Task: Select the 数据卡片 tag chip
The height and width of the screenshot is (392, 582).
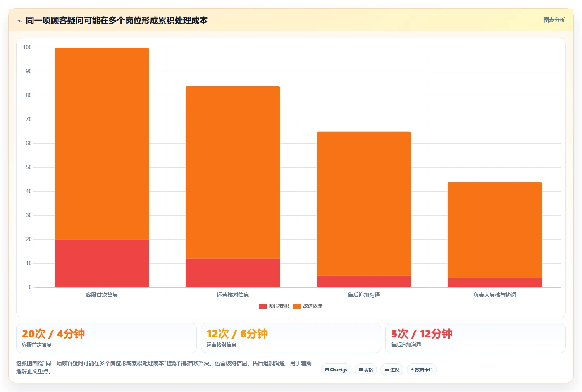Action: click(x=422, y=370)
